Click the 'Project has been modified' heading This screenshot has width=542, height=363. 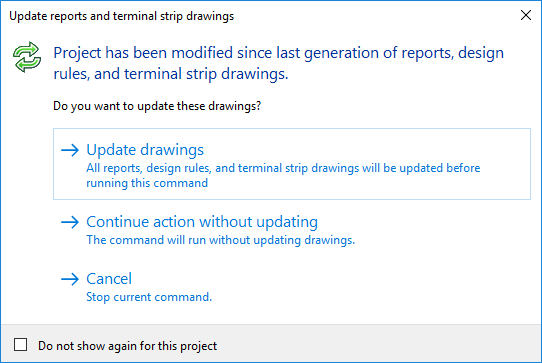[x=279, y=63]
